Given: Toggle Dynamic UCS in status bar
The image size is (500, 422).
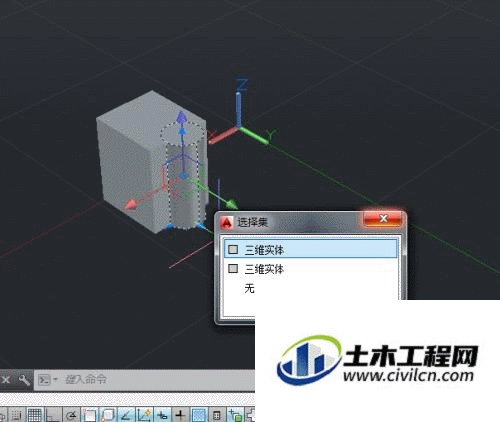Looking at the screenshot, I should (144, 415).
